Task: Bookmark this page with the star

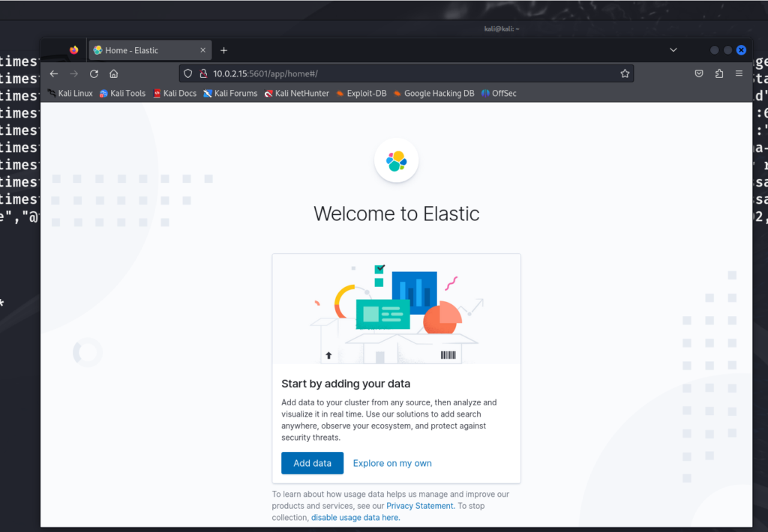Action: 625,74
